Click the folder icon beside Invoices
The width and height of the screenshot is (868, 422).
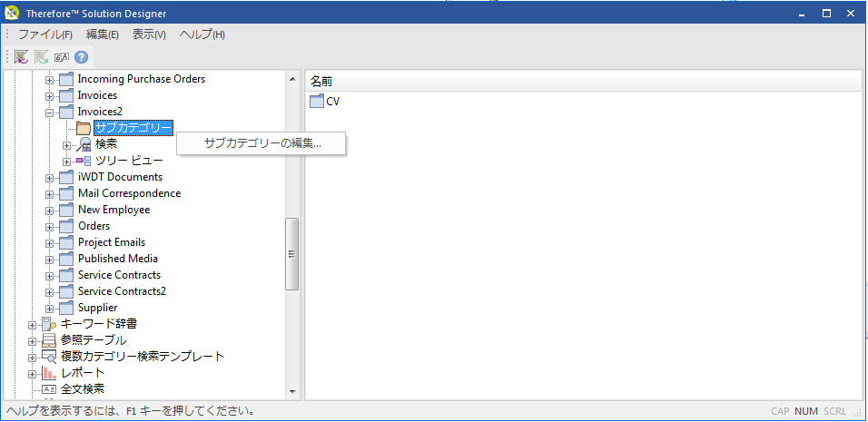click(x=66, y=96)
